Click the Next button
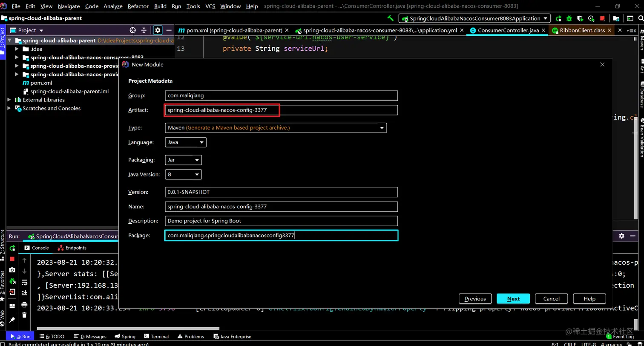This screenshot has height=346, width=644. pos(513,299)
